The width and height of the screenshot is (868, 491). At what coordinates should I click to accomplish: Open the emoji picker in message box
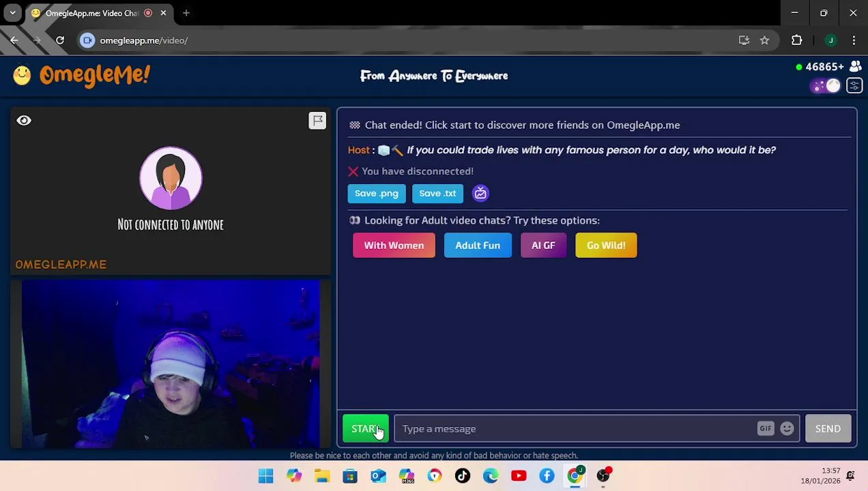click(x=787, y=429)
